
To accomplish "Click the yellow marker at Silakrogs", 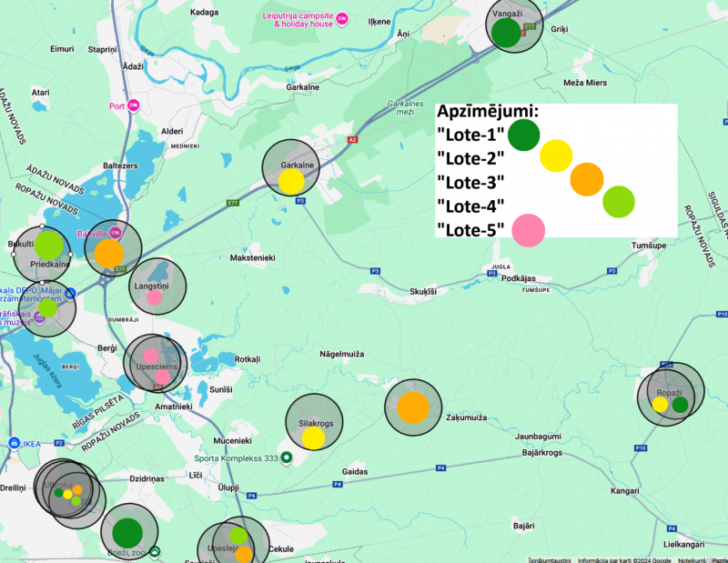I will click(x=313, y=438).
